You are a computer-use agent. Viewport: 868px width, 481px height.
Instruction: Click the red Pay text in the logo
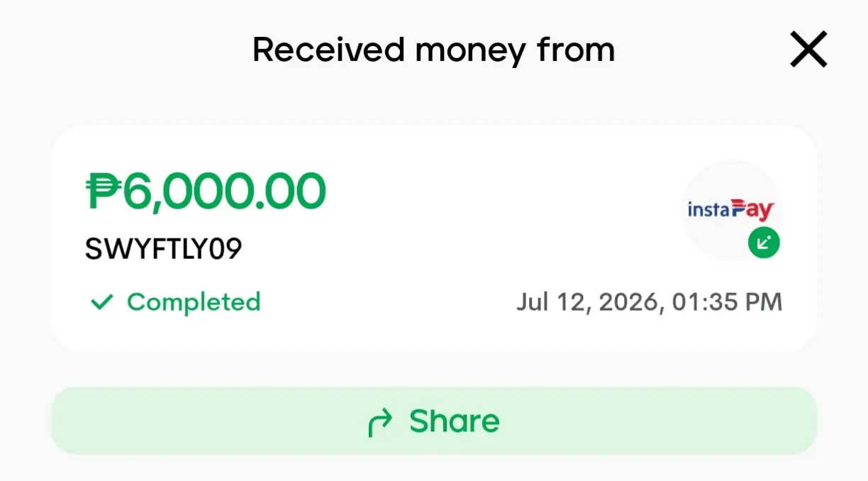(x=753, y=211)
